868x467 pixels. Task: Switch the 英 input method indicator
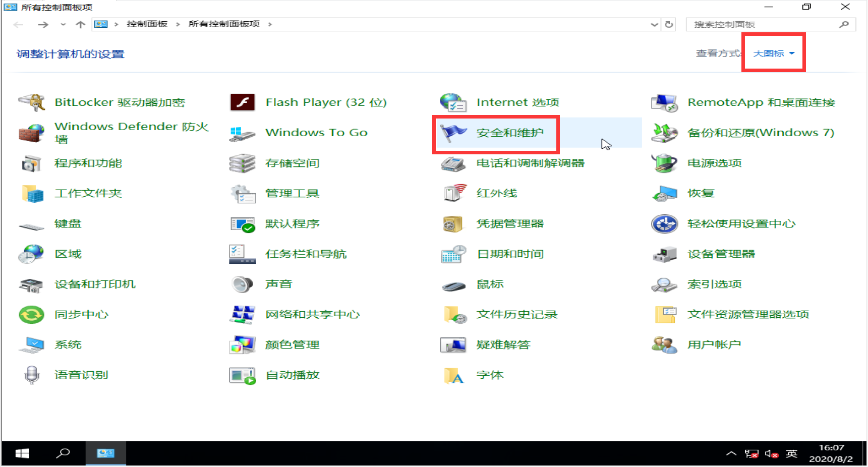792,454
